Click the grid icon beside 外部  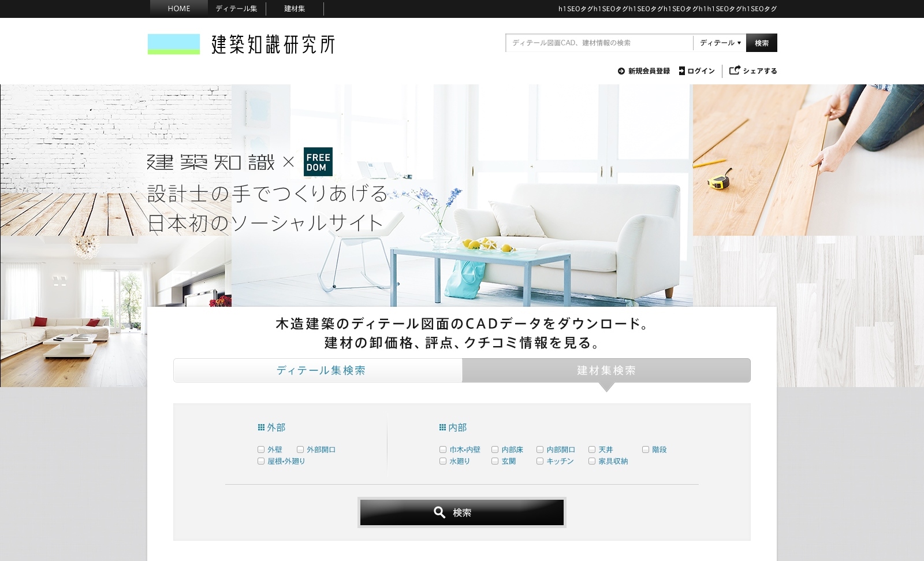(260, 428)
